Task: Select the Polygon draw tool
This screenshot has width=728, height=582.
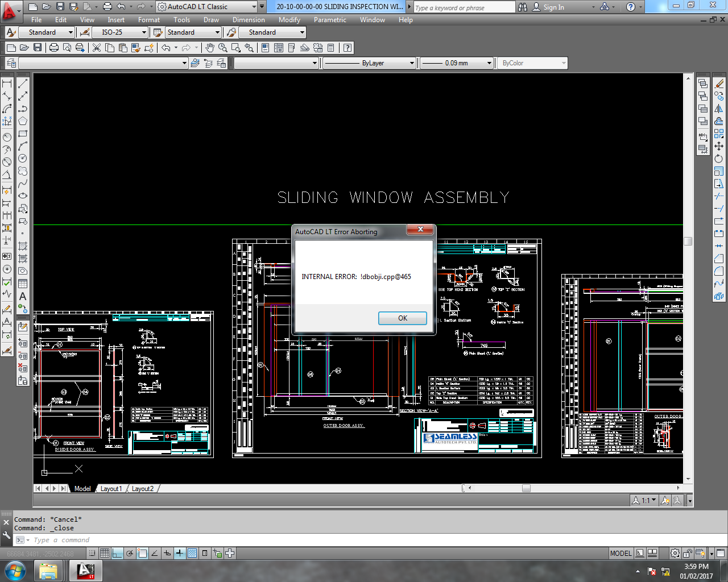Action: [23, 121]
